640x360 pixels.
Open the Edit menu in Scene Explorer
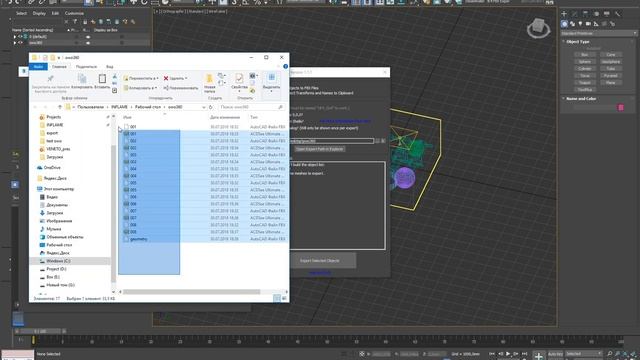click(x=55, y=13)
